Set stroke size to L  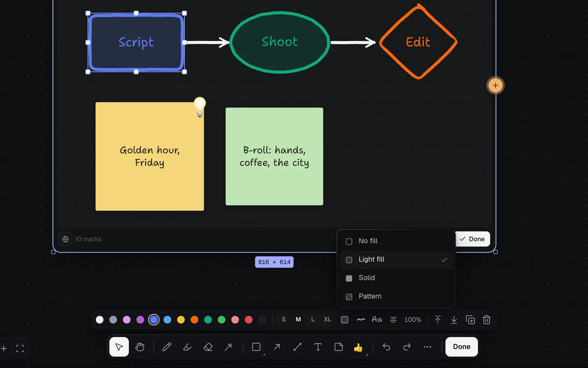313,320
